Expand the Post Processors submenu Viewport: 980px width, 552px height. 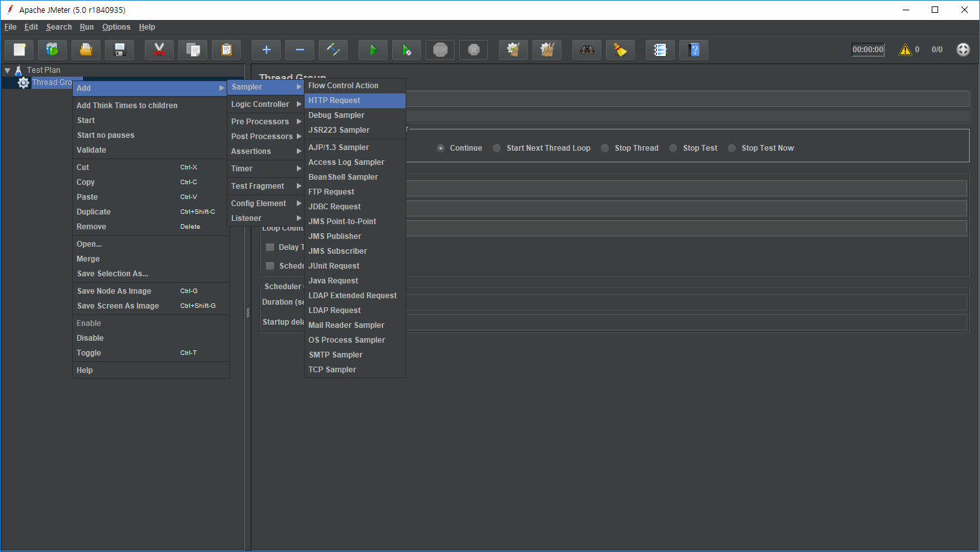[266, 137]
